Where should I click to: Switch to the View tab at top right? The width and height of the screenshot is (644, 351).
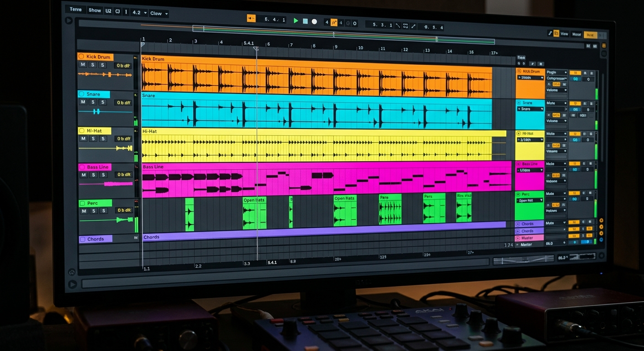click(x=565, y=34)
